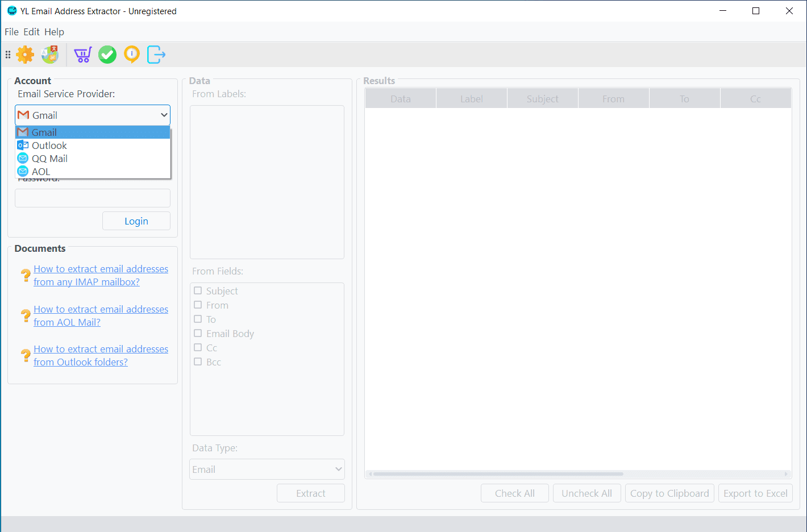The height and width of the screenshot is (532, 807).
Task: Click the yellow info bubble icon
Action: 132,55
